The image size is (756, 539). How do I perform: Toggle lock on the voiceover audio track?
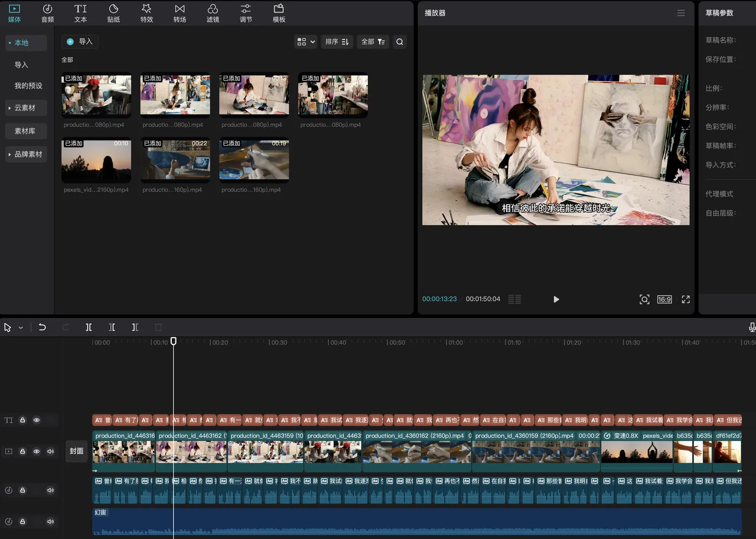23,490
